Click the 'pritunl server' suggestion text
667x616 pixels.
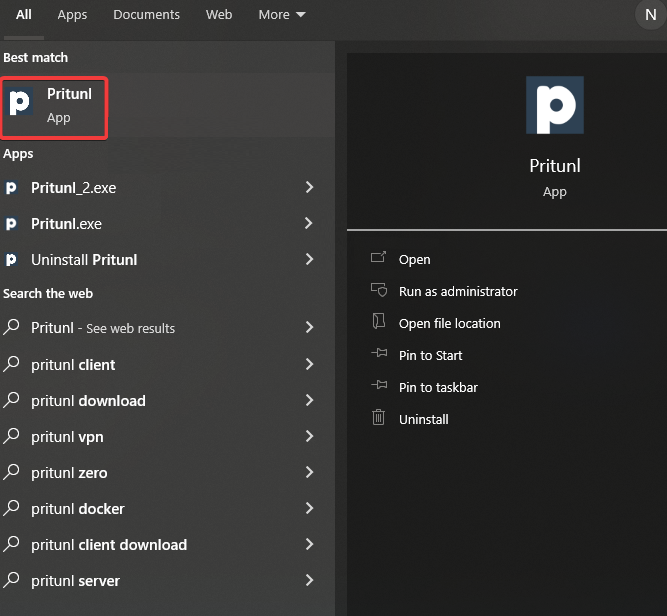(75, 581)
